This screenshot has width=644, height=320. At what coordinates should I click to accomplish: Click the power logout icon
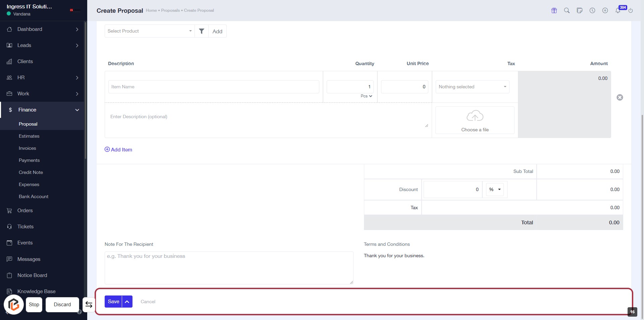[x=631, y=10]
